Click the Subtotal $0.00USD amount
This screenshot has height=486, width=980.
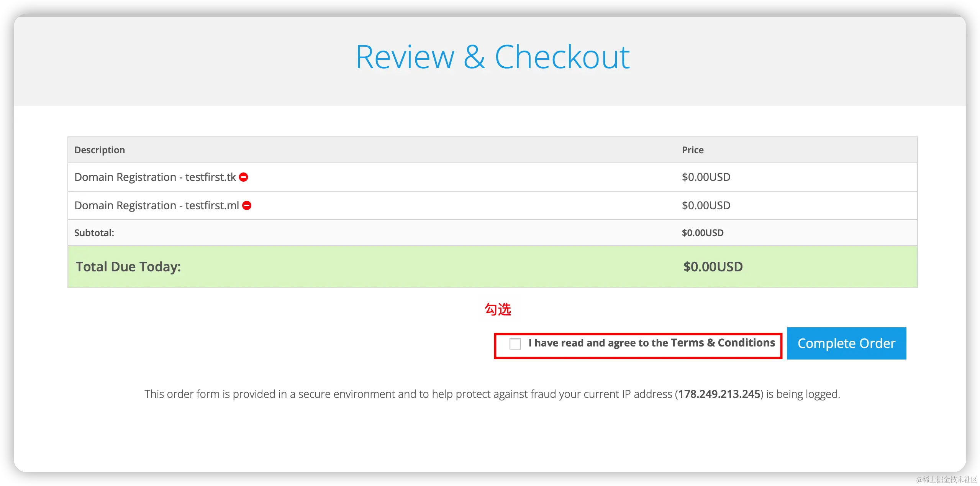coord(702,233)
